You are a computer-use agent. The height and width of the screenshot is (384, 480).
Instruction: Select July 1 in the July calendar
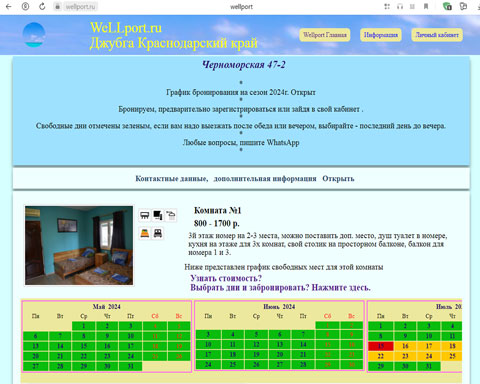[381, 326]
